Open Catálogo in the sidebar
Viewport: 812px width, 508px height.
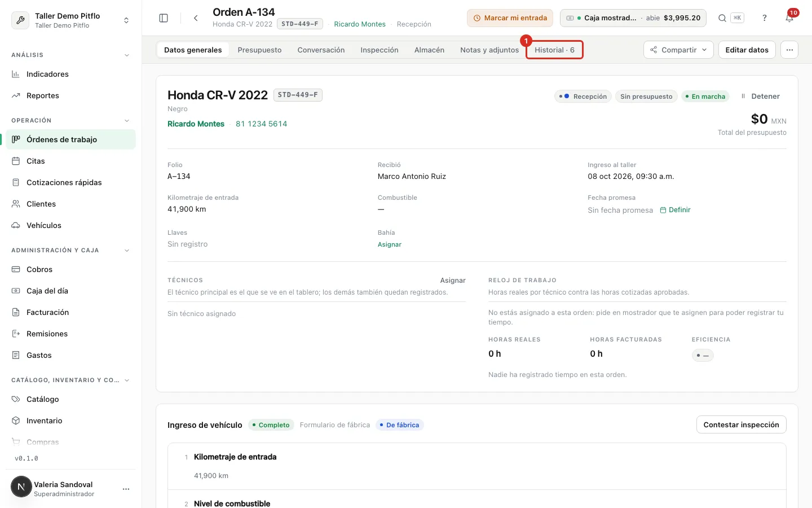(x=70, y=399)
